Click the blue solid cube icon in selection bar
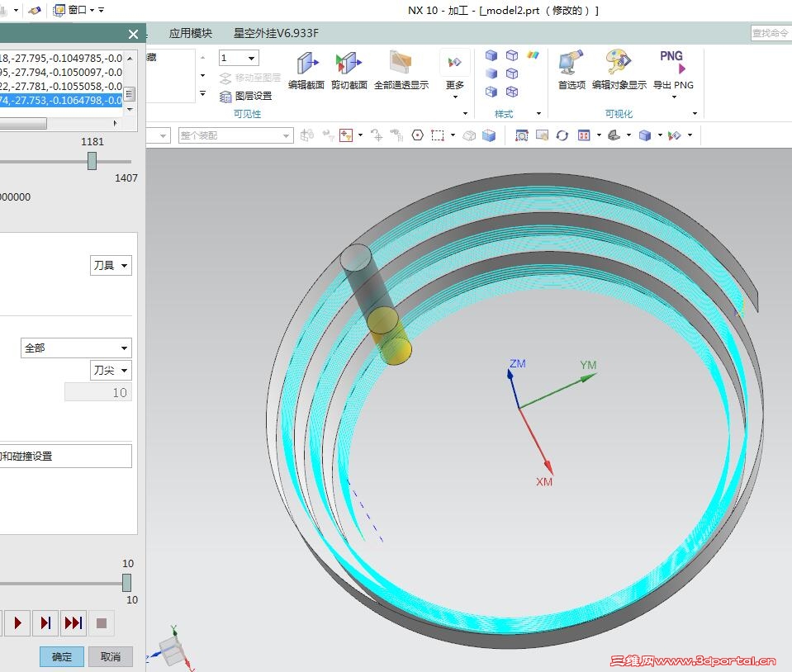Screen dimensions: 792x672 489,135
